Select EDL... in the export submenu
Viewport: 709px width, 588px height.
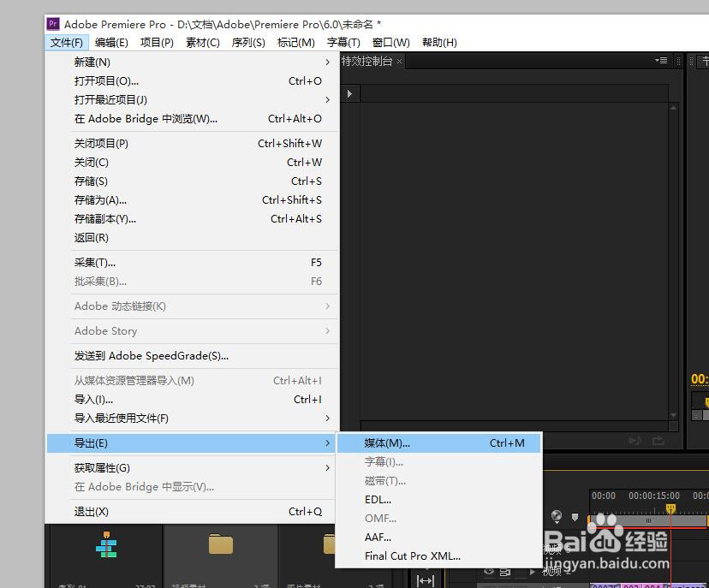click(x=379, y=499)
